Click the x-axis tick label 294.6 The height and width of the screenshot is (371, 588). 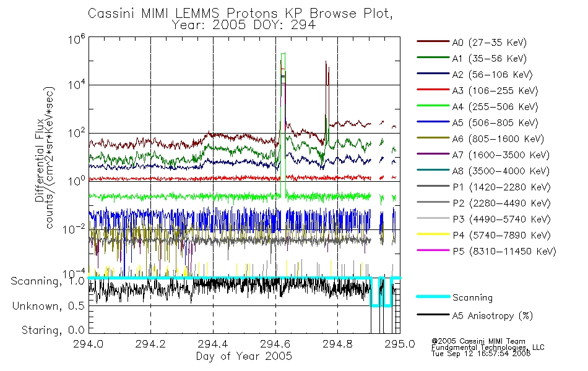click(275, 344)
